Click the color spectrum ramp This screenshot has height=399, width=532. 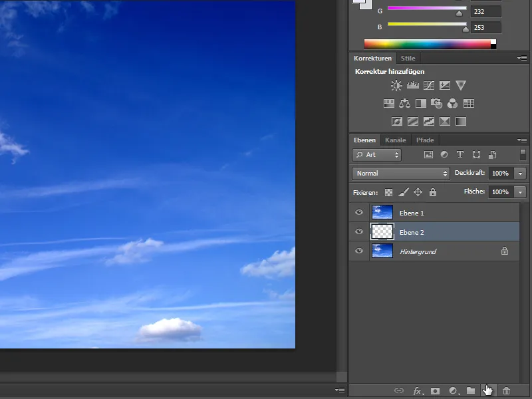point(430,44)
